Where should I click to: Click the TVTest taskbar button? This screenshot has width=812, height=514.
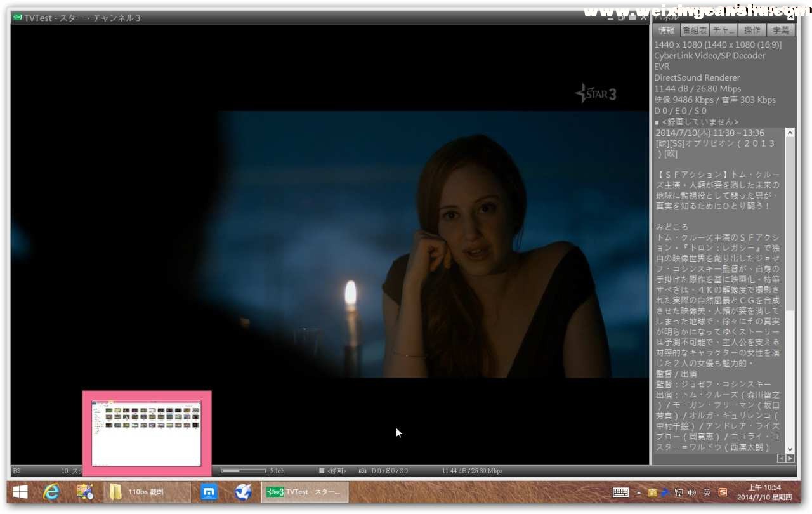pyautogui.click(x=305, y=492)
